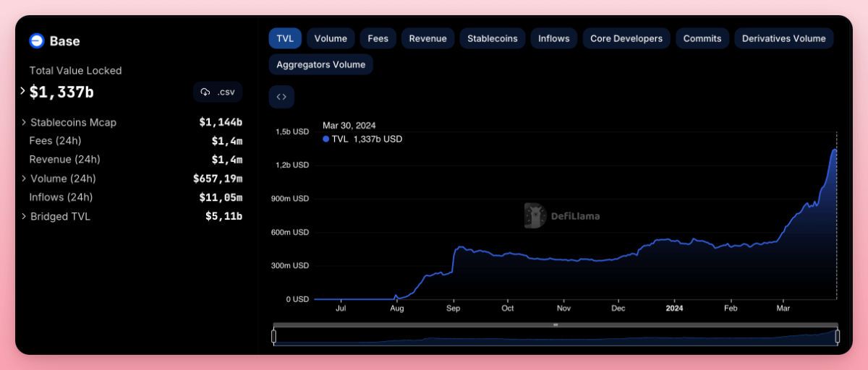Viewport: 868px width, 370px height.
Task: Click the Mar 30, 2024 tooltip date
Action: [x=349, y=126]
